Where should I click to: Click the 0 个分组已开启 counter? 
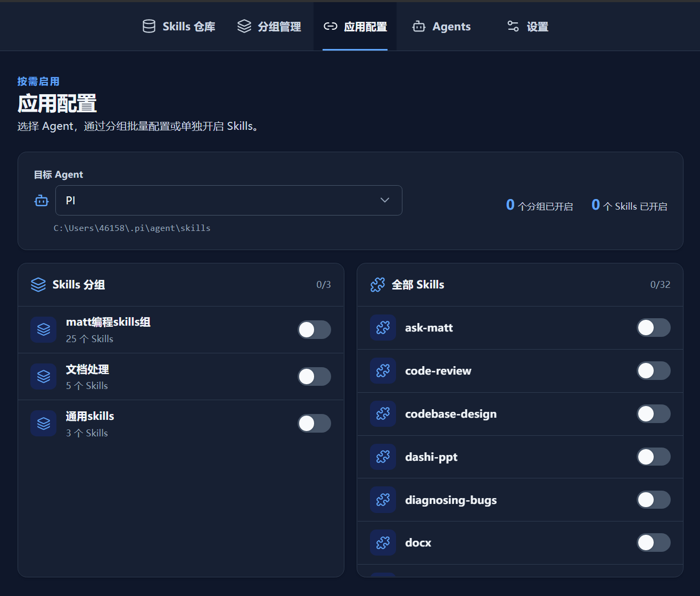click(539, 205)
